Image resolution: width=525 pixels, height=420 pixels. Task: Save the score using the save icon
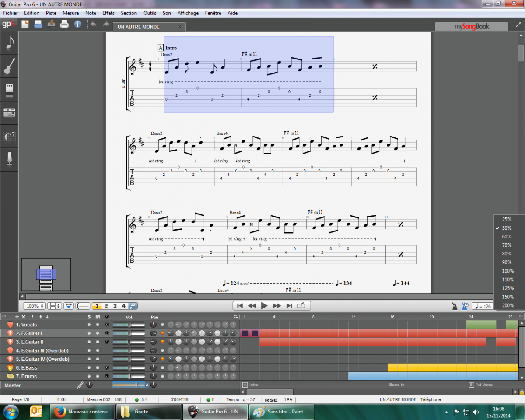click(x=51, y=24)
